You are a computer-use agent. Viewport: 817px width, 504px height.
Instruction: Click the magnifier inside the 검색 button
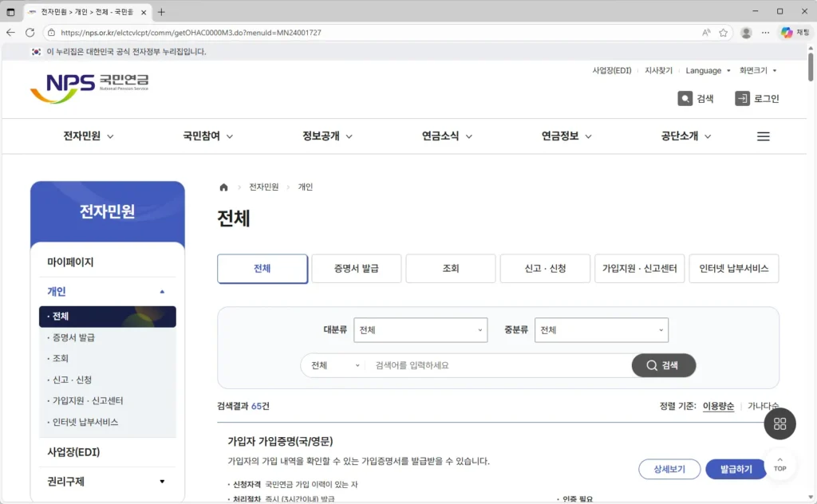(x=653, y=364)
